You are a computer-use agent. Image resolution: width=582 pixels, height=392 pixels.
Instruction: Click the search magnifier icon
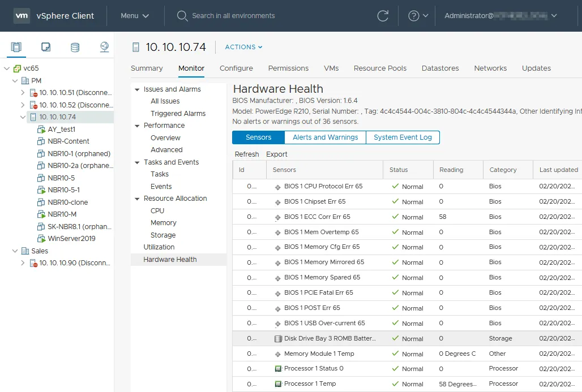point(182,16)
